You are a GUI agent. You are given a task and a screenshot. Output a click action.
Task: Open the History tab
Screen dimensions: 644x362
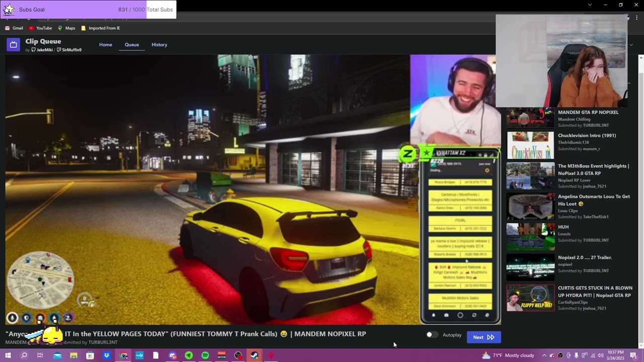[159, 45]
